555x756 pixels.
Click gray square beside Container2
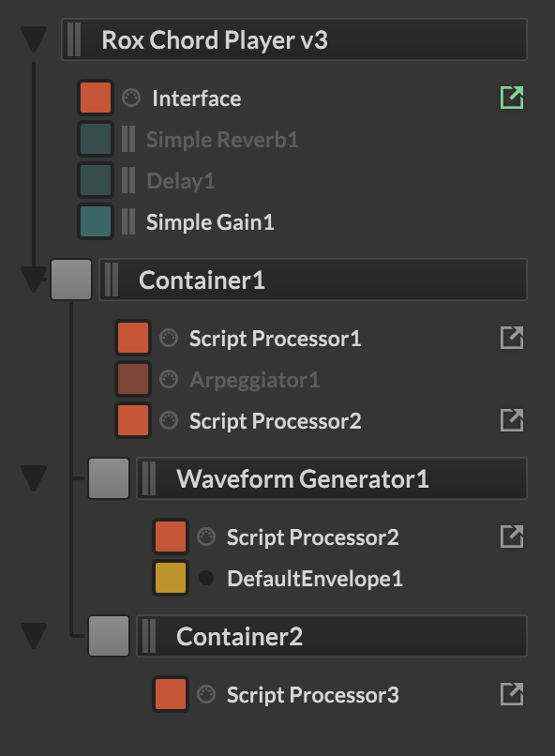109,636
